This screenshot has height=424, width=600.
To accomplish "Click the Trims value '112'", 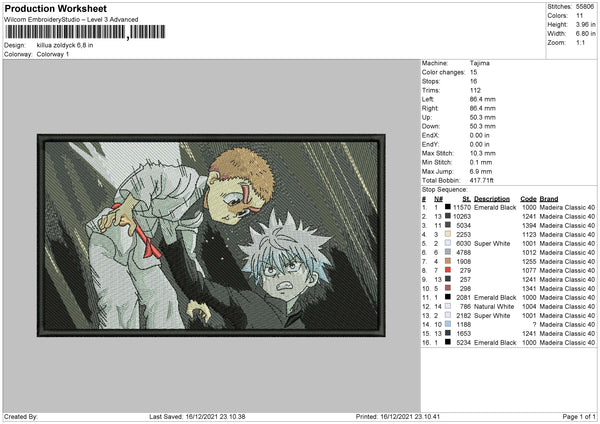I will 475,90.
